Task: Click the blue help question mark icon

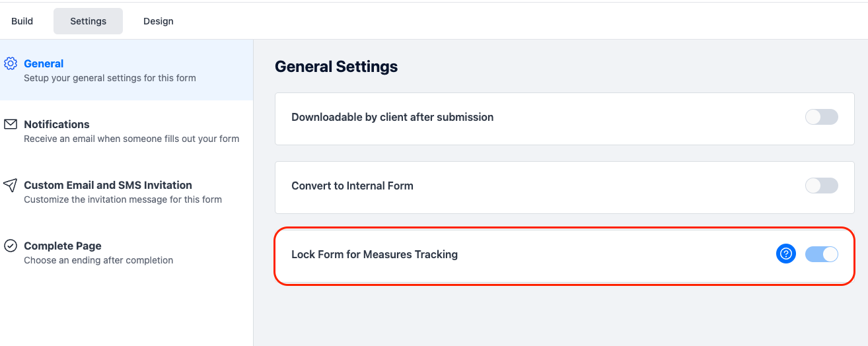Action: [x=786, y=254]
